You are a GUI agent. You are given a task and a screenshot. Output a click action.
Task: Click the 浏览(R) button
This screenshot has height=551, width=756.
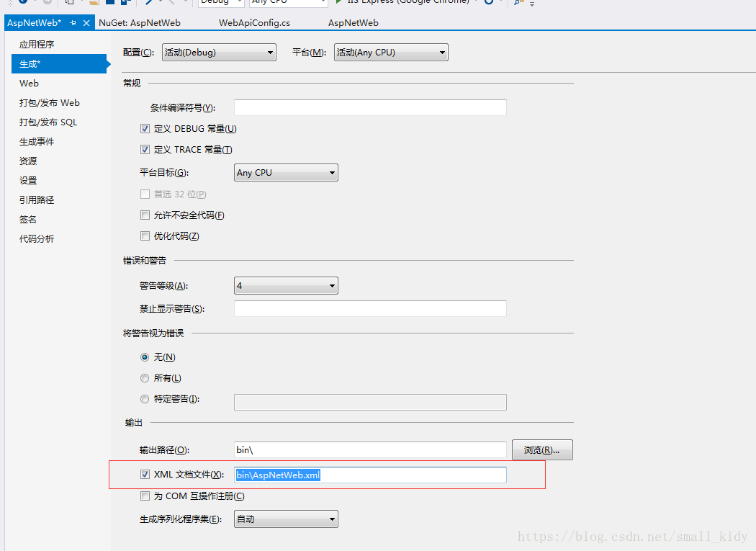(541, 449)
